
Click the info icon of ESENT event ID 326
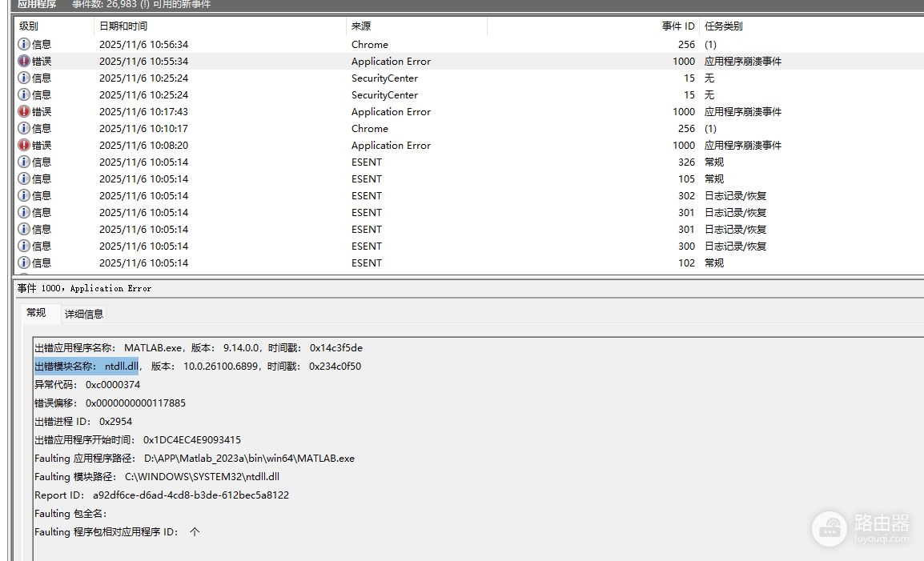(23, 162)
